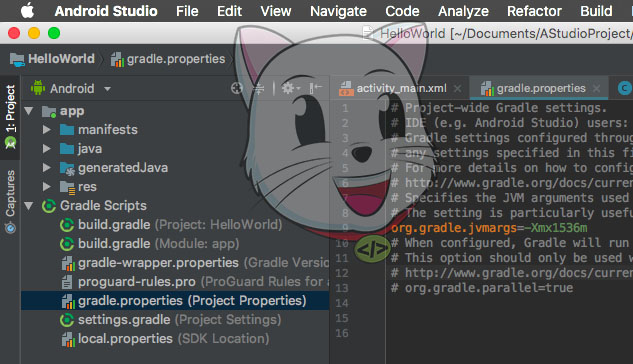Click the Gradle Scripts icon
The width and height of the screenshot is (633, 364).
point(49,206)
